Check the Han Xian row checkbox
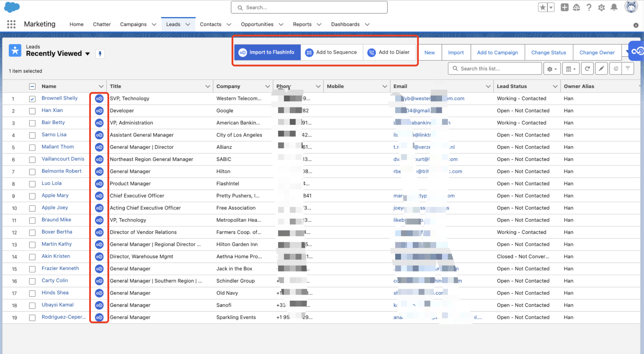This screenshot has height=354, width=644. [32, 111]
